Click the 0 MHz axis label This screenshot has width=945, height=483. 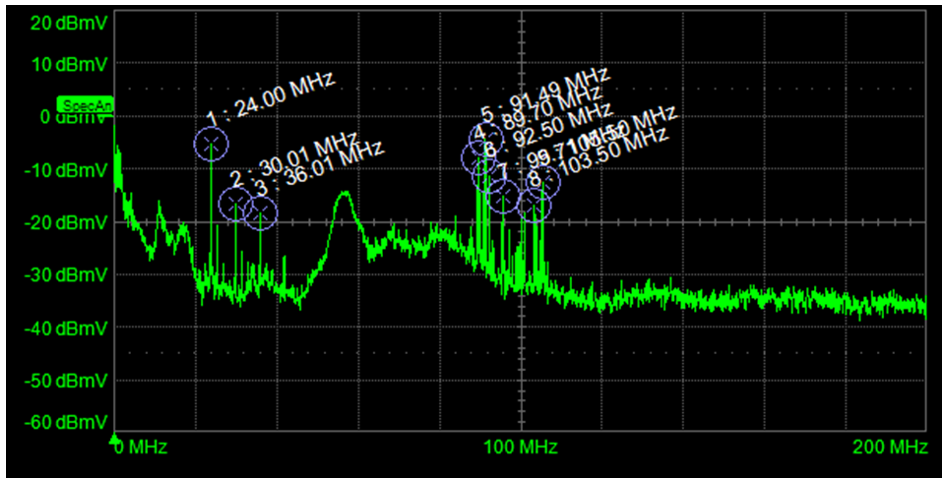coord(141,448)
